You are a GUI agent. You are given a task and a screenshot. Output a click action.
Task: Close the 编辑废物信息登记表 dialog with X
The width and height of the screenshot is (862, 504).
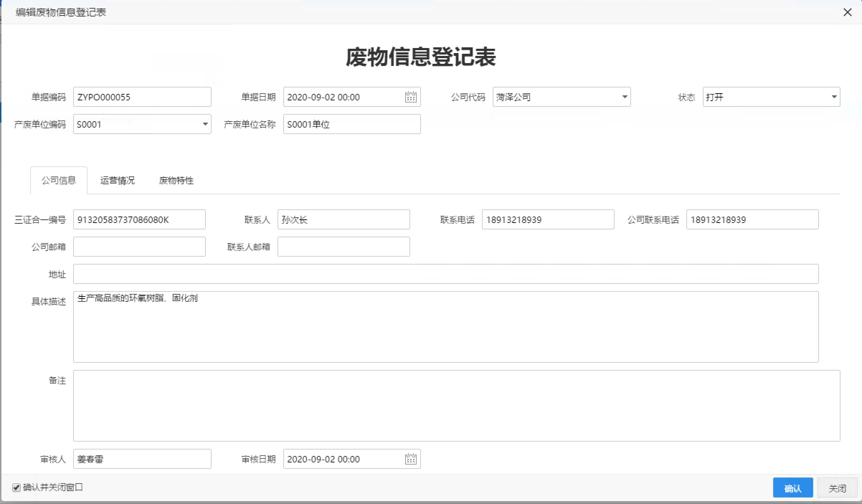click(847, 12)
